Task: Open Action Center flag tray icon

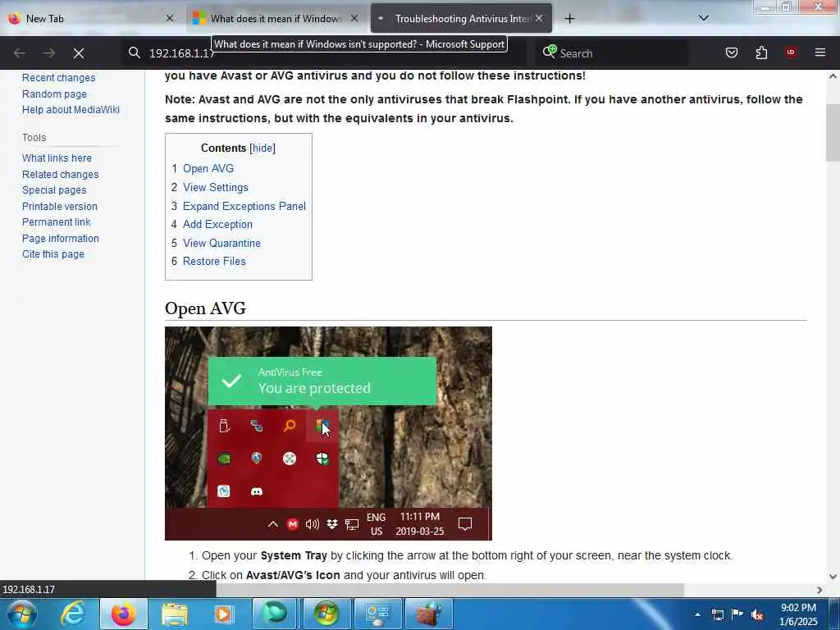Action: (737, 614)
